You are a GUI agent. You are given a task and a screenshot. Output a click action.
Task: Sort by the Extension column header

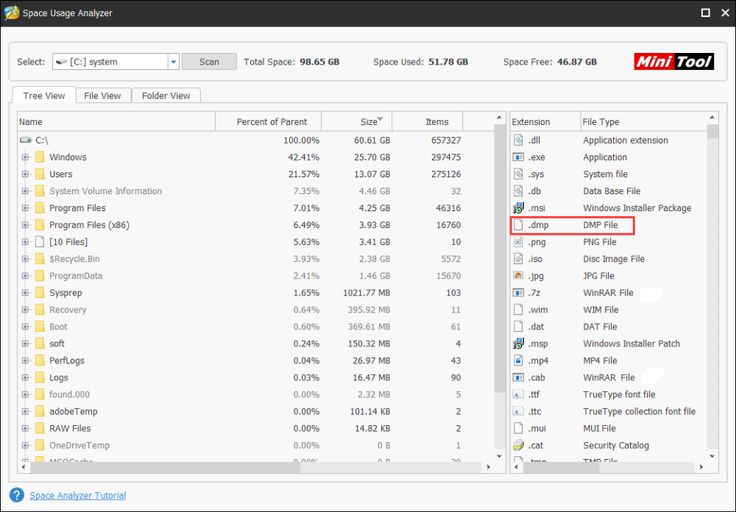(545, 122)
